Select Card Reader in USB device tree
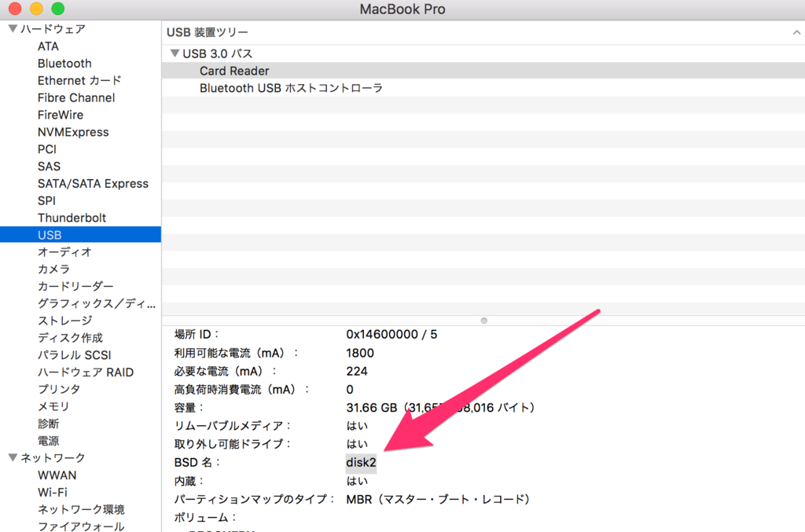This screenshot has height=532, width=805. pos(483,71)
